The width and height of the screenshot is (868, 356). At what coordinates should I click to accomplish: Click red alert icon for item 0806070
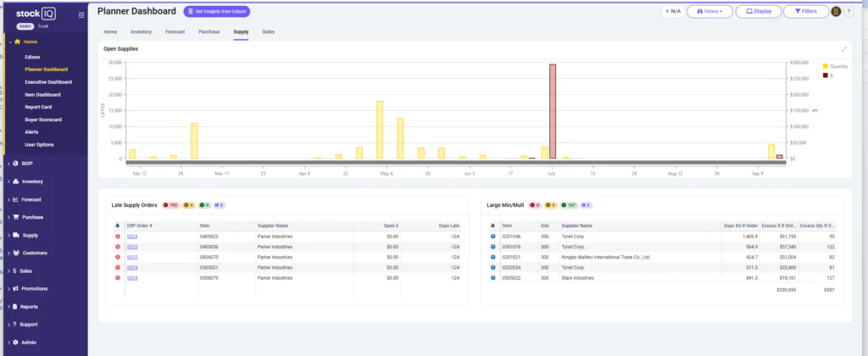tap(117, 257)
